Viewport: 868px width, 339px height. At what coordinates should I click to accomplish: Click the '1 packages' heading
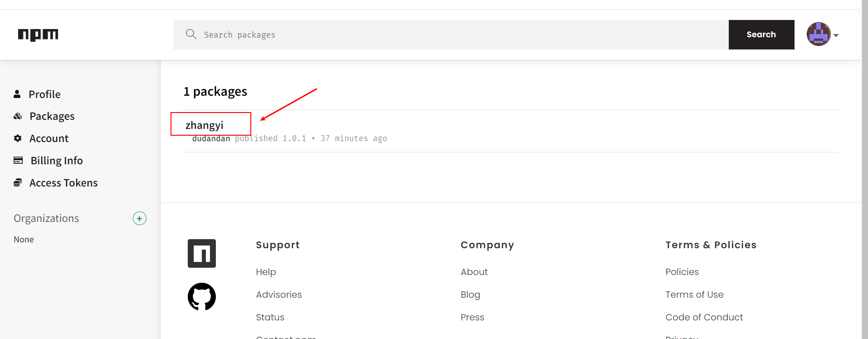click(x=215, y=92)
